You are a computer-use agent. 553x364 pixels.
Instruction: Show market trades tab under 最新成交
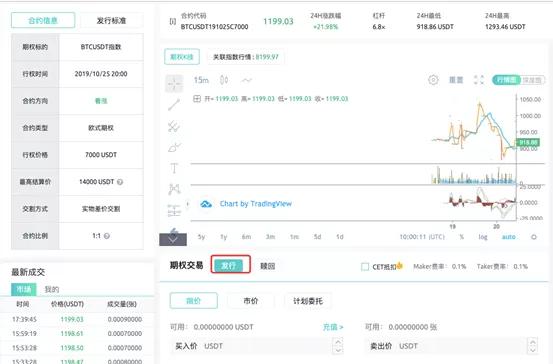pyautogui.click(x=24, y=289)
